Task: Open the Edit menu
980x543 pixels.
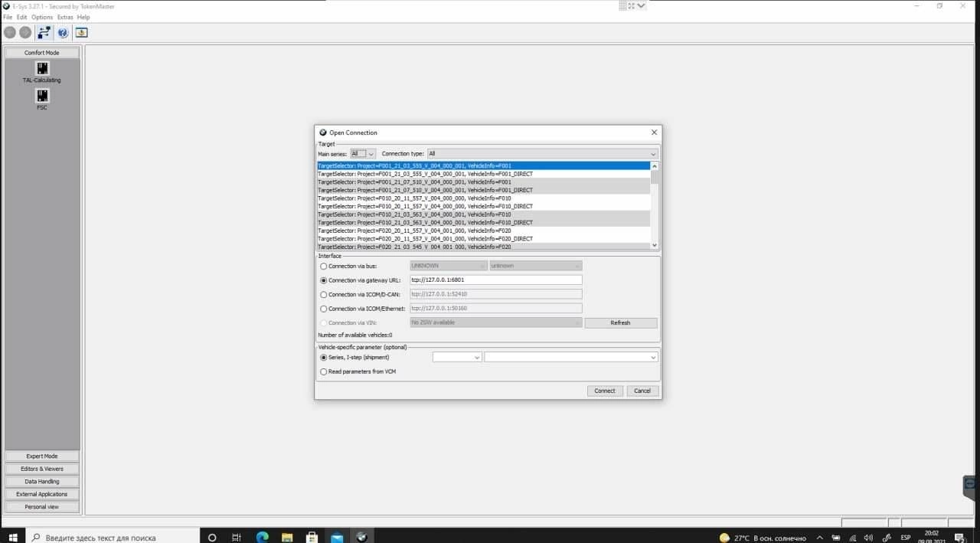Action: 22,17
